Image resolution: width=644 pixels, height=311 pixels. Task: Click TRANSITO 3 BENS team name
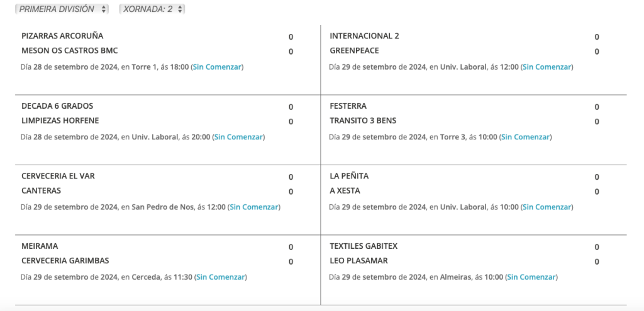click(x=363, y=121)
